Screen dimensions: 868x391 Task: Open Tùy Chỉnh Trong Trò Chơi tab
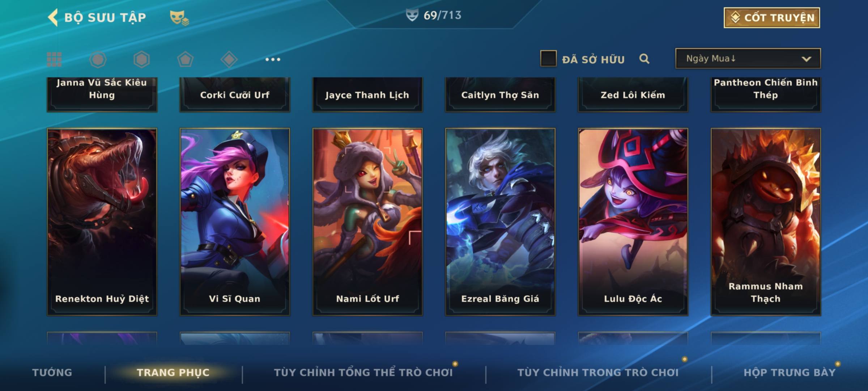(598, 373)
